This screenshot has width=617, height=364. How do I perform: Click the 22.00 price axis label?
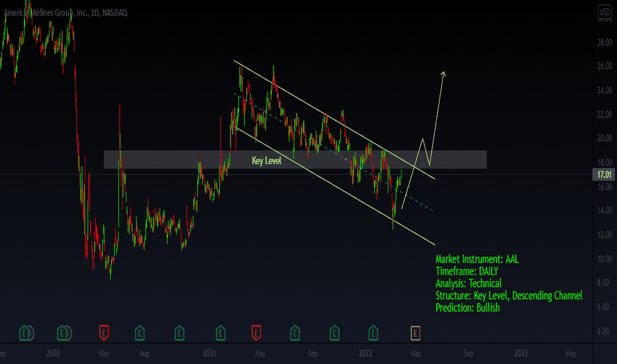[x=604, y=114]
